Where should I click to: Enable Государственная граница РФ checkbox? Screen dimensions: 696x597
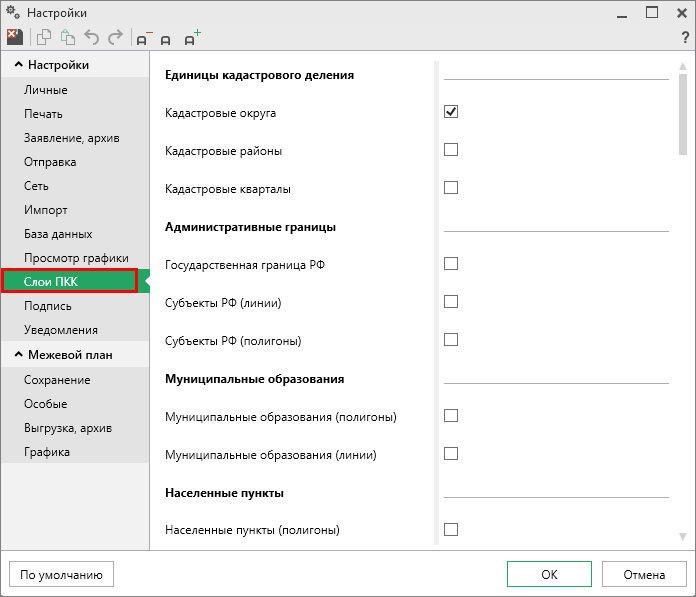click(x=451, y=264)
